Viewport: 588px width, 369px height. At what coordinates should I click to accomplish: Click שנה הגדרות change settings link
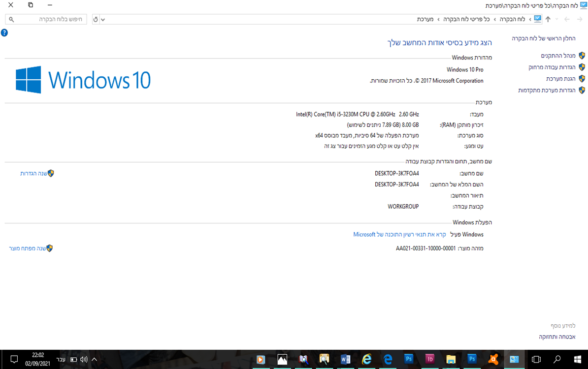(x=34, y=174)
